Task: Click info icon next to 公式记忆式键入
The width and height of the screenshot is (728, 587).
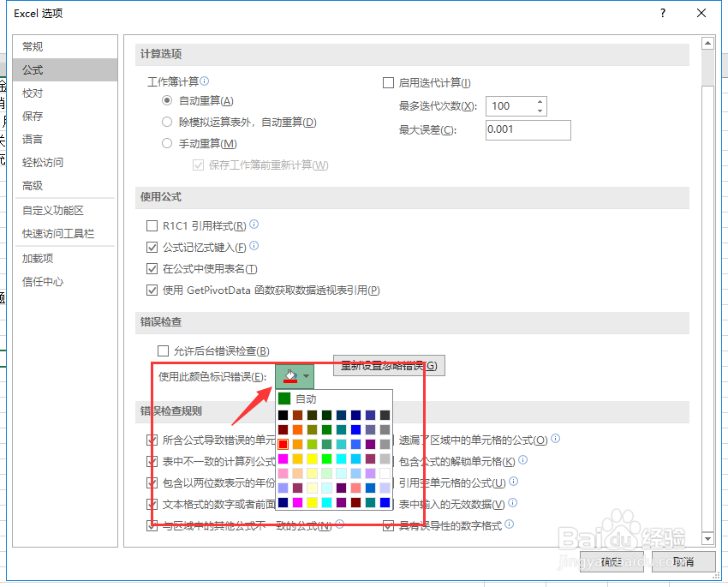Action: [254, 246]
